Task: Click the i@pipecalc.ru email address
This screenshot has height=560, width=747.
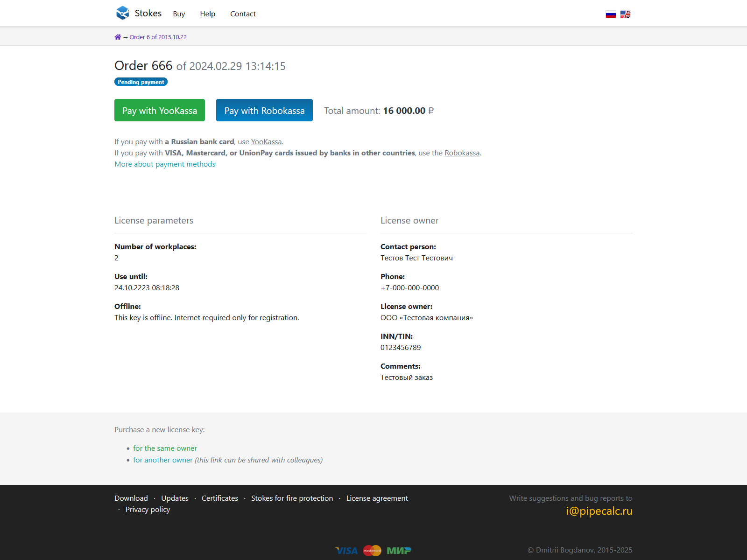Action: tap(599, 511)
